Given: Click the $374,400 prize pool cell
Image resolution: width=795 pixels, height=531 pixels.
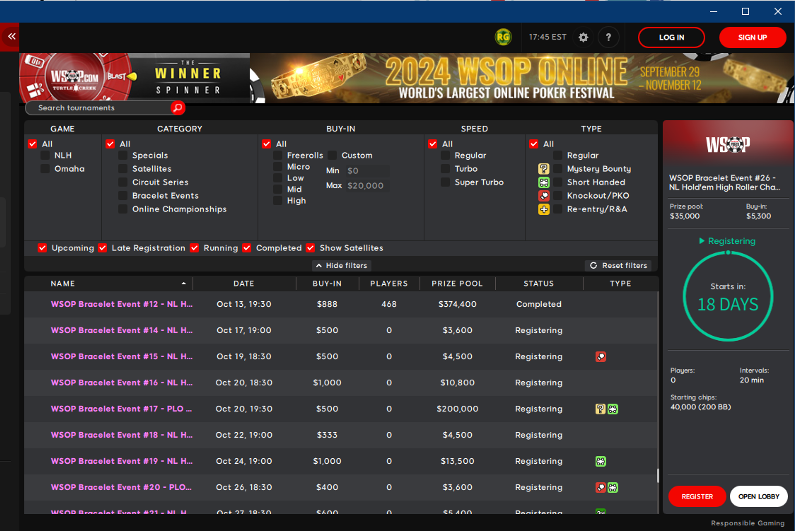Looking at the screenshot, I should tap(457, 304).
